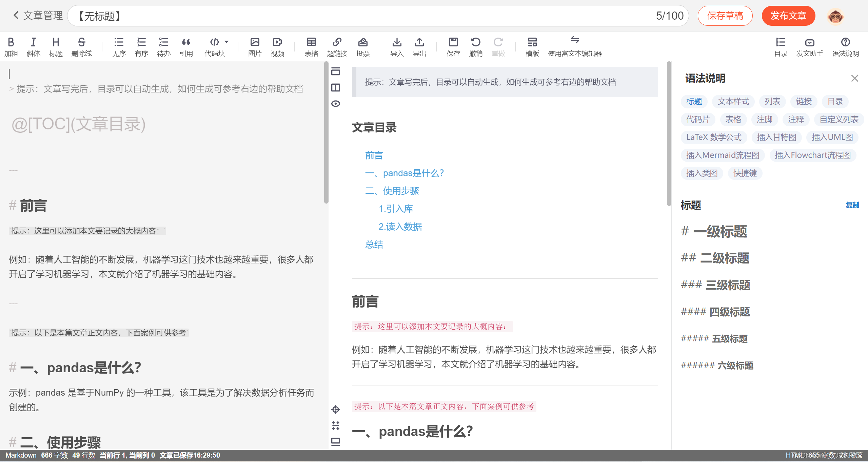868x462 pixels.
Task: Insert an image with 图片 icon
Action: click(x=255, y=47)
